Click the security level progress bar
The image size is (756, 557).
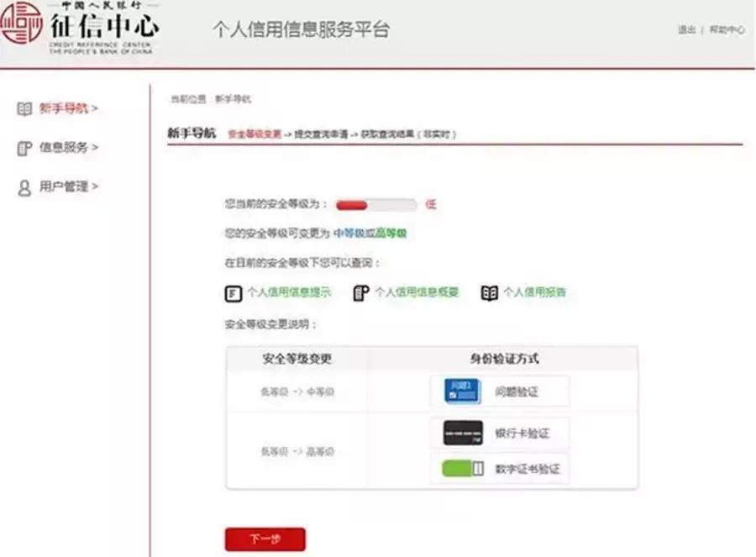tap(375, 204)
